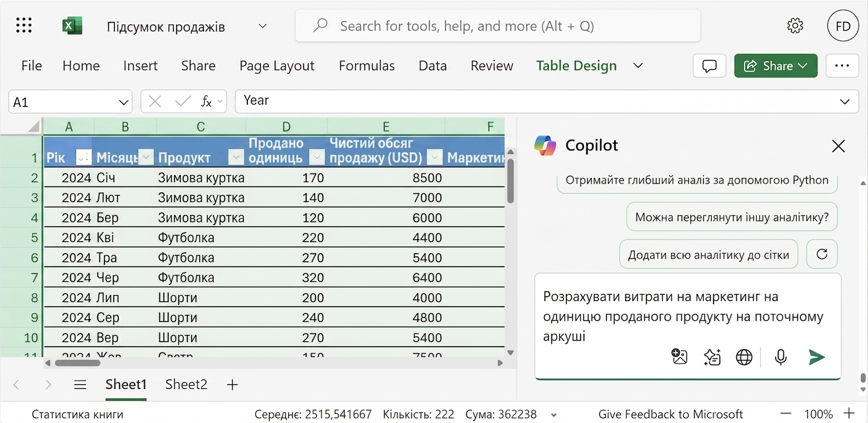Open the Name Box dropdown
This screenshot has width=868, height=423.
pyautogui.click(x=123, y=102)
